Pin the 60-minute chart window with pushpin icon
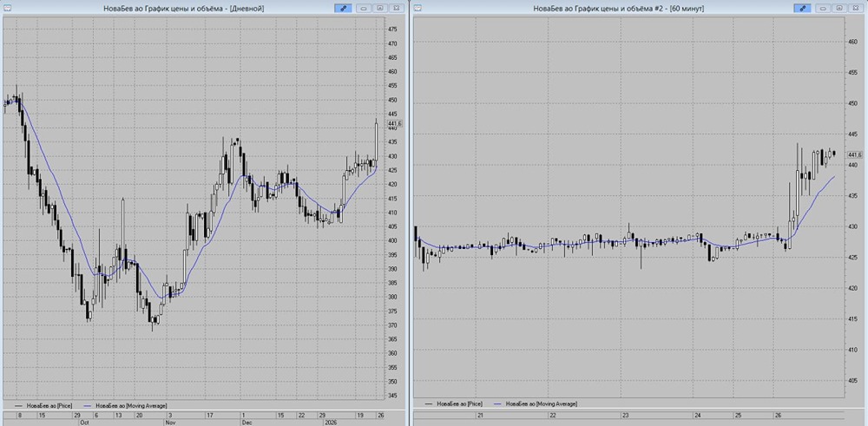Viewport: 868px width, 426px height. tap(801, 9)
